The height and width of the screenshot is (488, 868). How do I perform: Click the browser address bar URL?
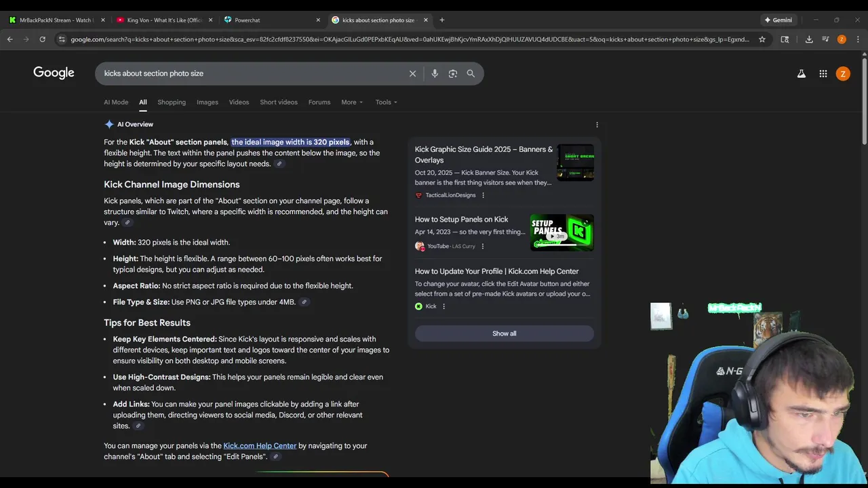[410, 39]
